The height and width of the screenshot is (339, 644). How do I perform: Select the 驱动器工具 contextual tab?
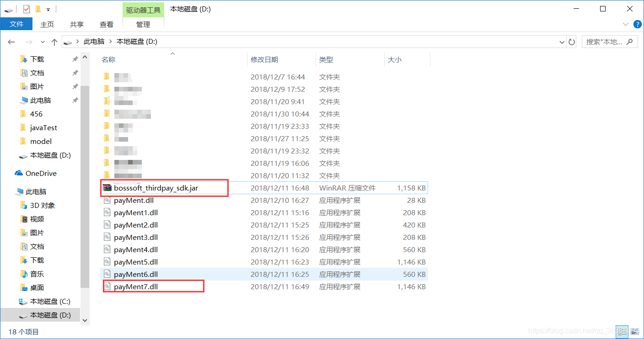pos(143,10)
